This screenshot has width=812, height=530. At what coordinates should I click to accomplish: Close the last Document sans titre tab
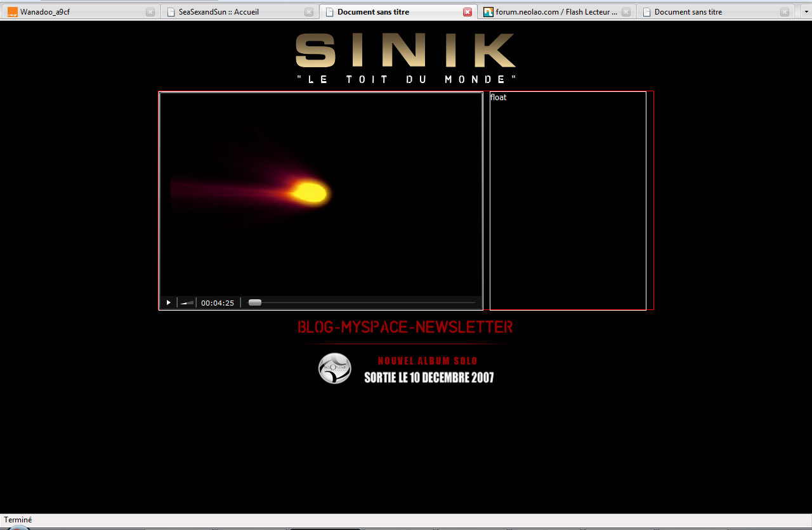click(x=785, y=12)
